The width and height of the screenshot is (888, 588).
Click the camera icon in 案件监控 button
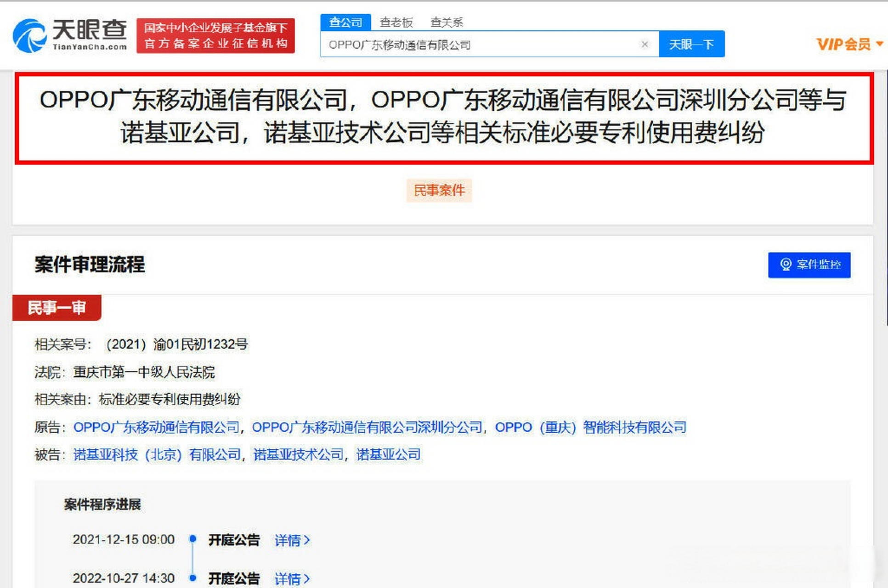coord(786,265)
